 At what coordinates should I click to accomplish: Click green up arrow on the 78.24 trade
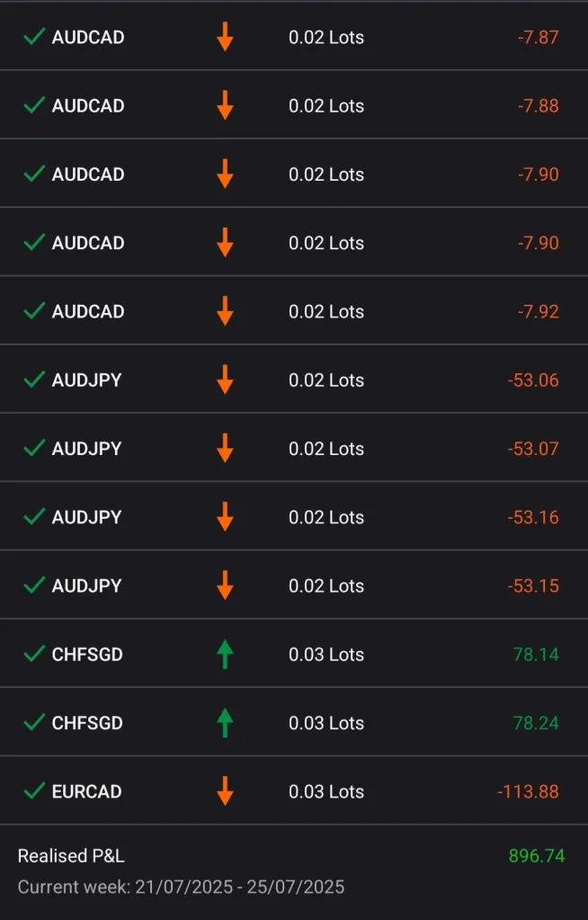225,722
